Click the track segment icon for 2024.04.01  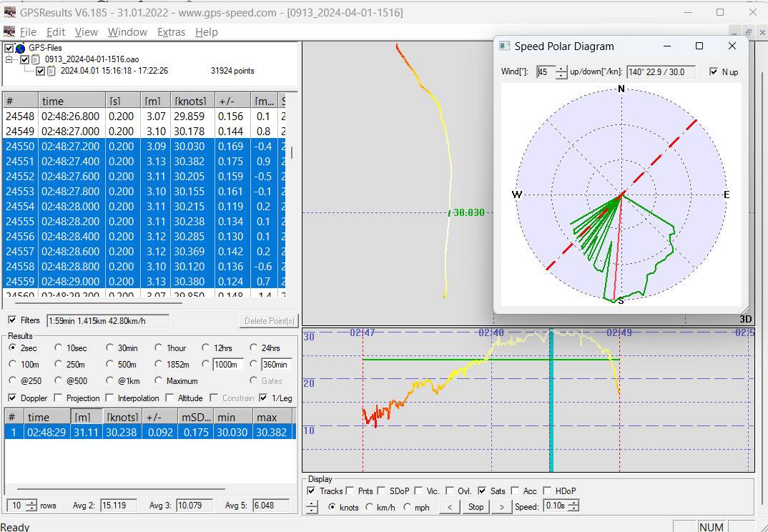(x=51, y=71)
